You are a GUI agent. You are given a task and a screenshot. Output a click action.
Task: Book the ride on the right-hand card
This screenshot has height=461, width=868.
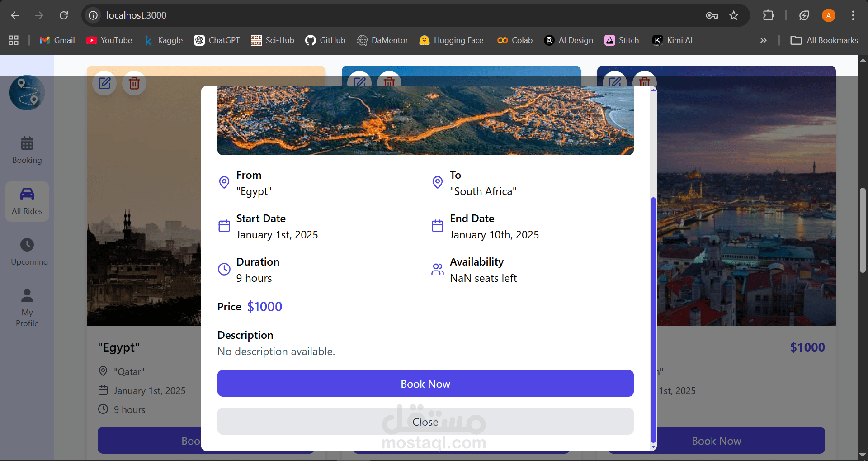click(x=717, y=441)
